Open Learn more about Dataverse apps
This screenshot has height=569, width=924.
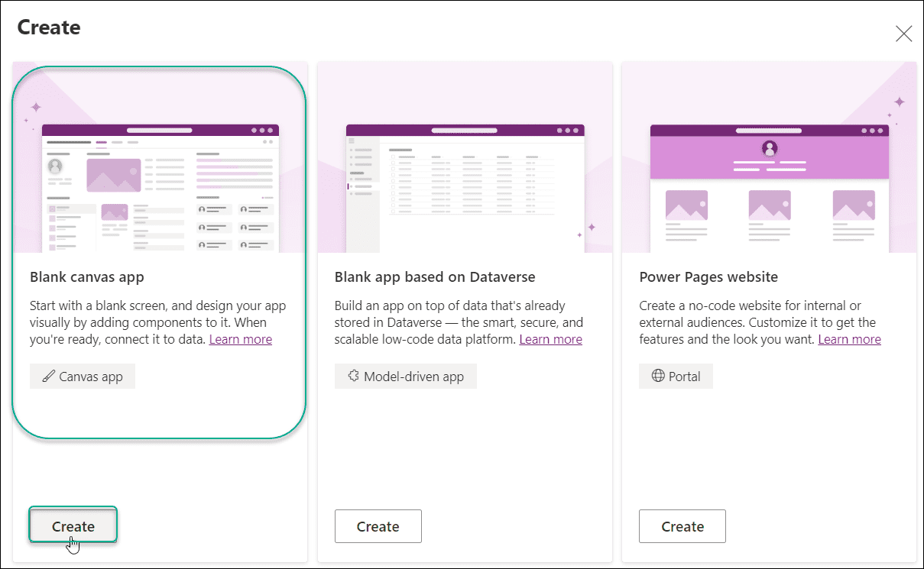550,338
